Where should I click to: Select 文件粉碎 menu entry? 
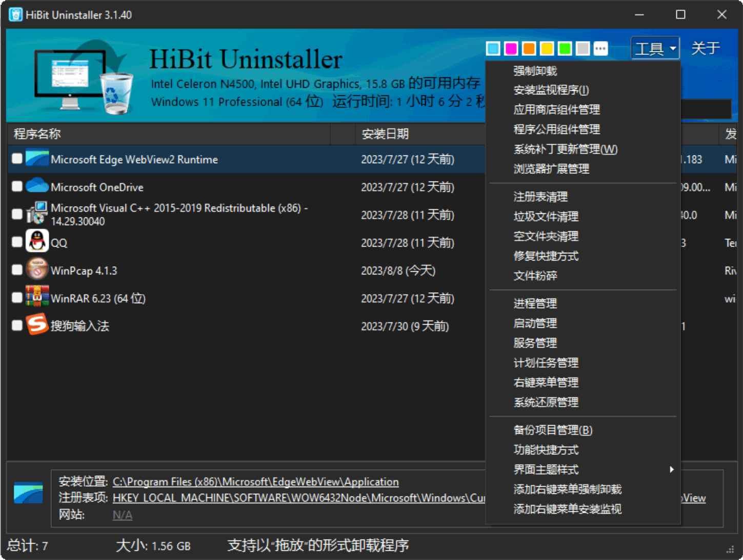pos(535,276)
